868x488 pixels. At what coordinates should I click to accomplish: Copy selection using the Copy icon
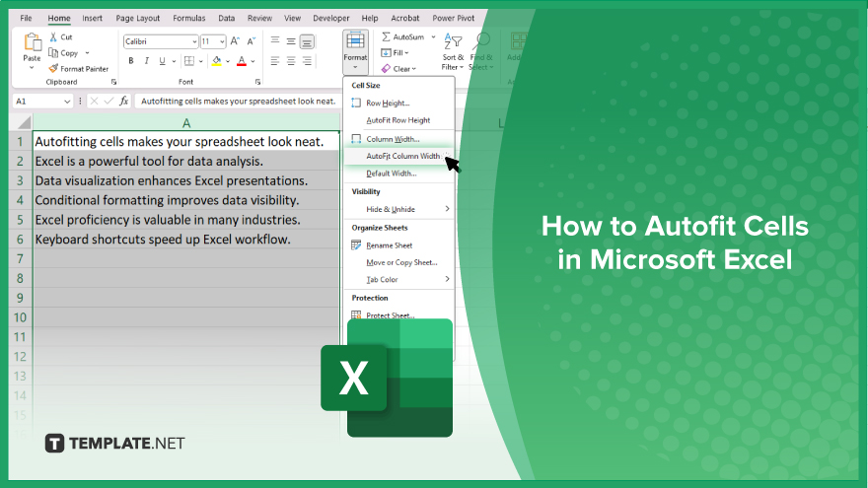click(53, 52)
